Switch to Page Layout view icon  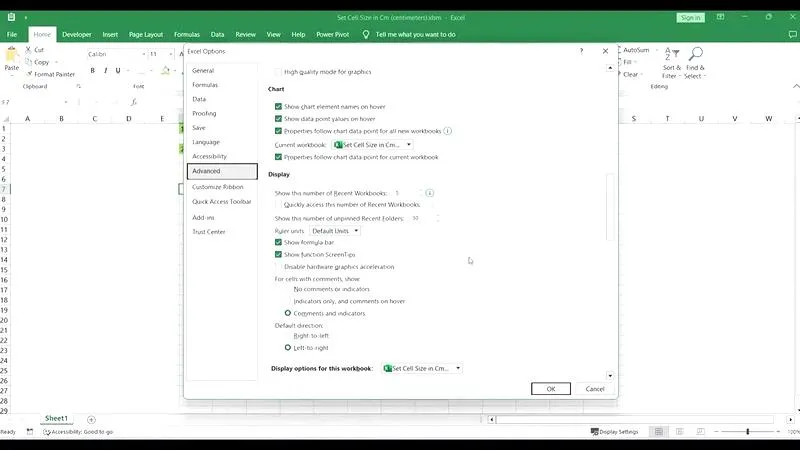680,432
